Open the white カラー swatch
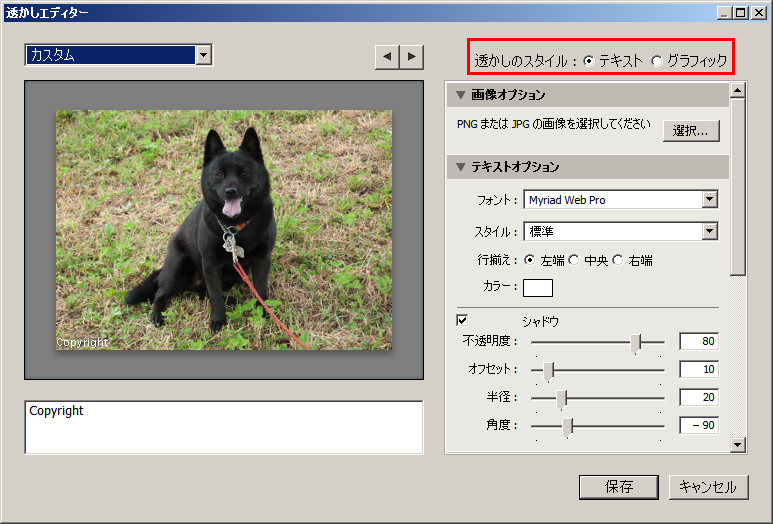This screenshot has width=773, height=524. (x=538, y=288)
